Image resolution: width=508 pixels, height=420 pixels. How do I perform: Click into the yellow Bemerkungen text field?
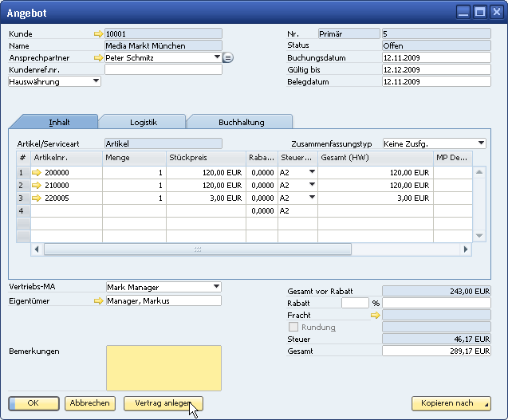[163, 367]
